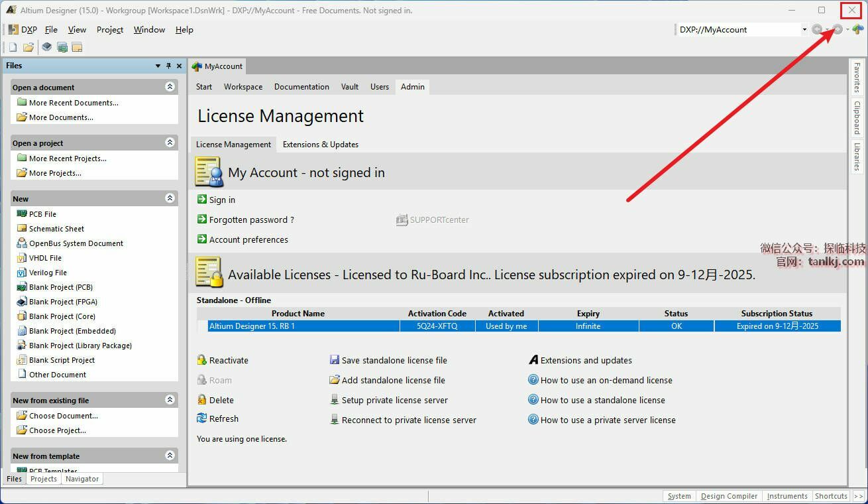Create a new Schematic Sheet
This screenshot has width=868, height=504.
tap(56, 229)
